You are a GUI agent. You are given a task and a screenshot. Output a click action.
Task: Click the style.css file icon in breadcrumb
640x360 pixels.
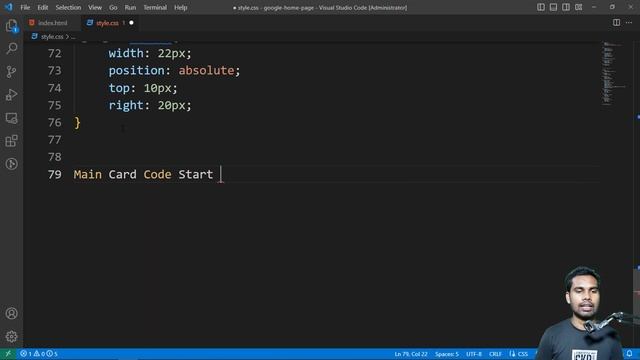(x=35, y=37)
